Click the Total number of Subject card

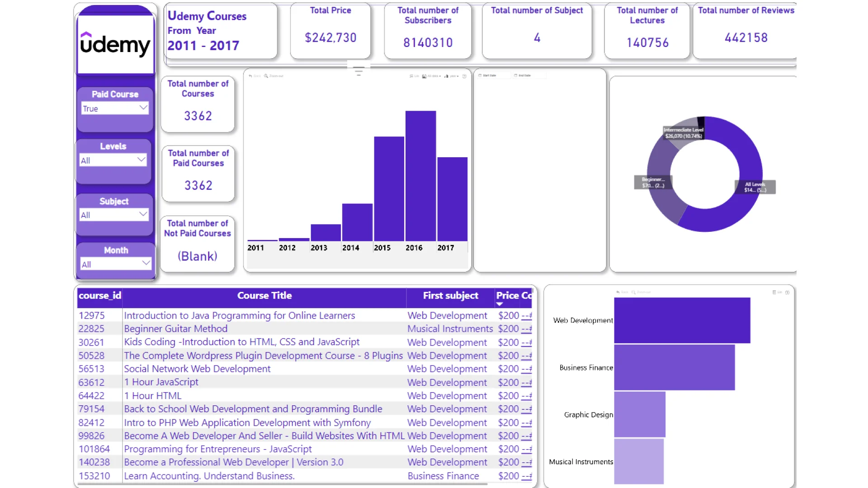(537, 31)
